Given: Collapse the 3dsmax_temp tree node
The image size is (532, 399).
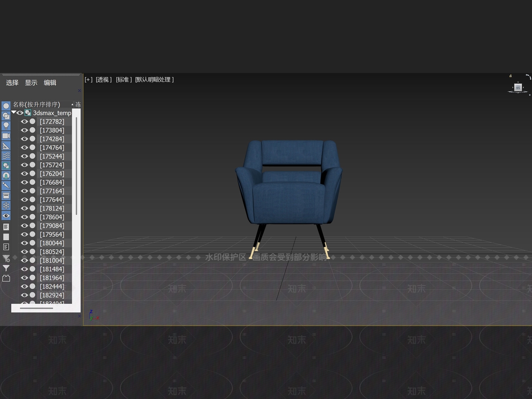Looking at the screenshot, I should [x=14, y=112].
